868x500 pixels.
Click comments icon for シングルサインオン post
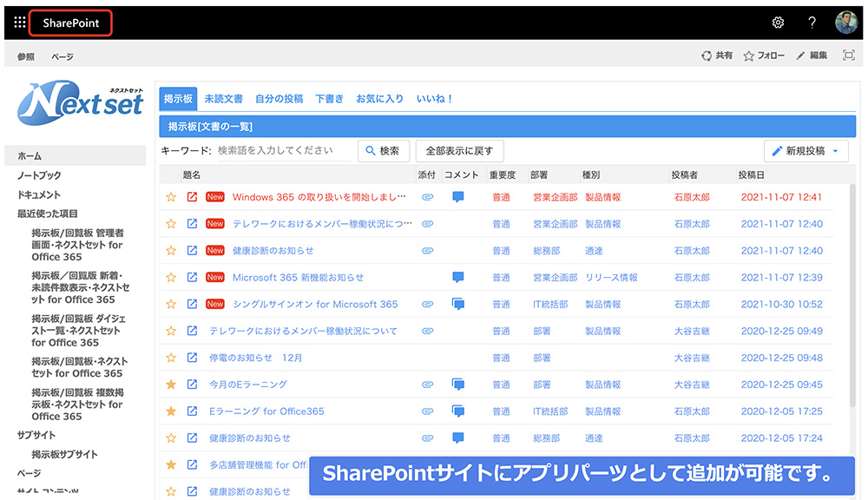click(457, 304)
